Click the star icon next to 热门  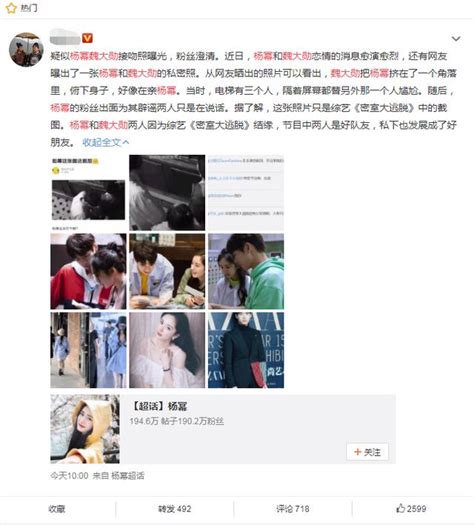[11, 8]
